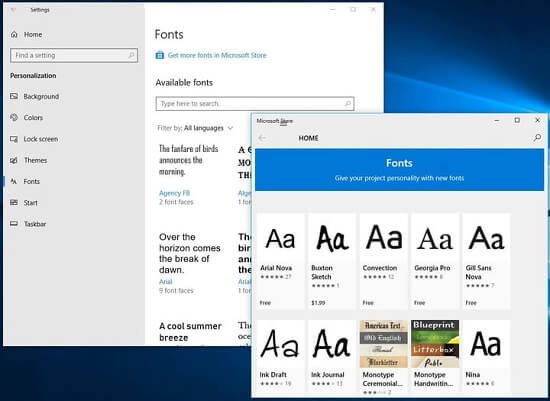Image resolution: width=550 pixels, height=401 pixels.
Task: Expand the All languages filter dropdown
Action: pyautogui.click(x=208, y=128)
